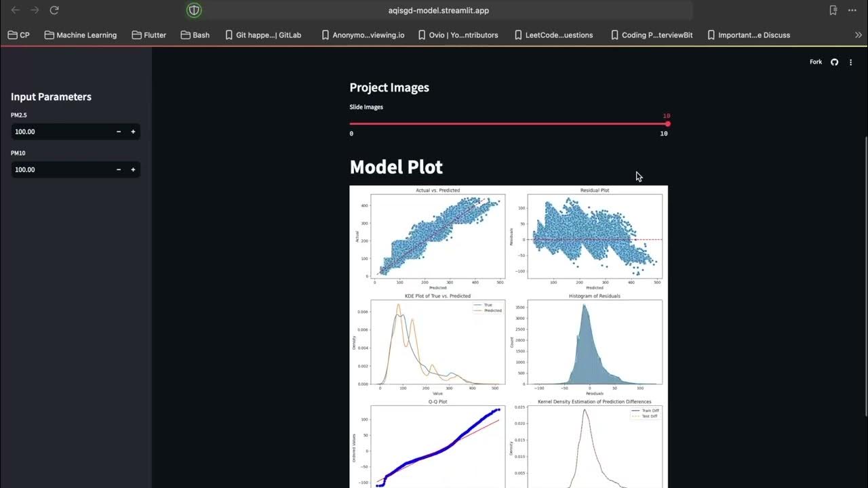Click the browser back arrow

(x=16, y=10)
